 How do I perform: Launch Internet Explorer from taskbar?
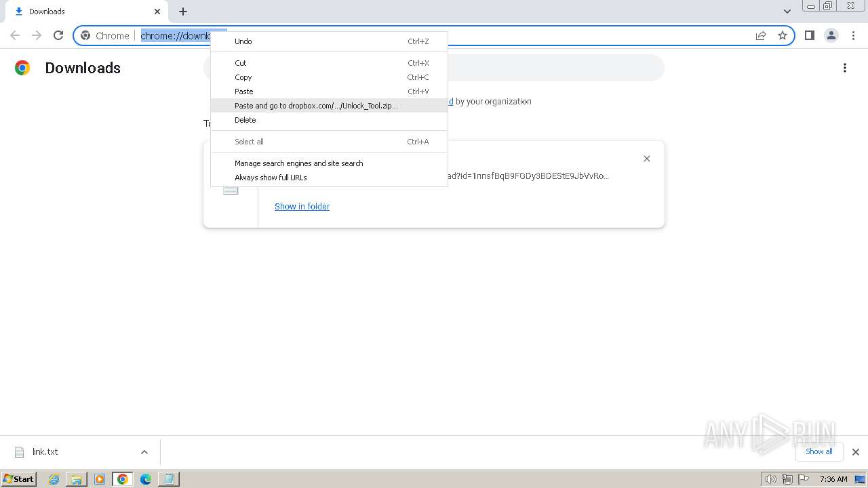54,479
